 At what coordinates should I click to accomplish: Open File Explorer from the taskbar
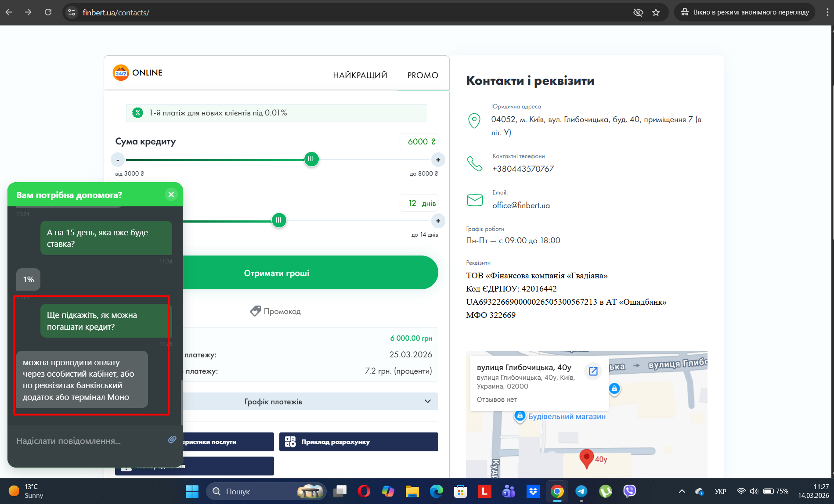(412, 491)
